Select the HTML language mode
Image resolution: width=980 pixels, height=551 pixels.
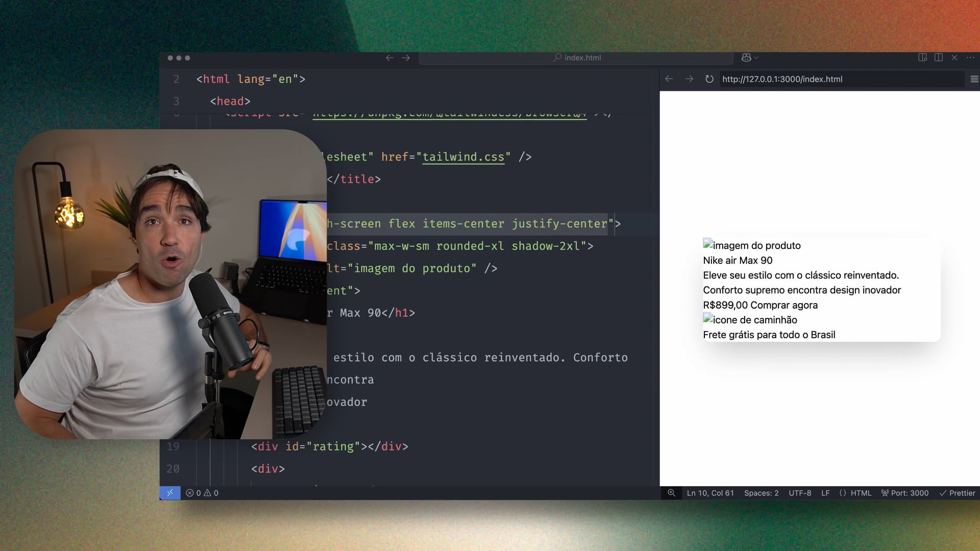point(855,493)
